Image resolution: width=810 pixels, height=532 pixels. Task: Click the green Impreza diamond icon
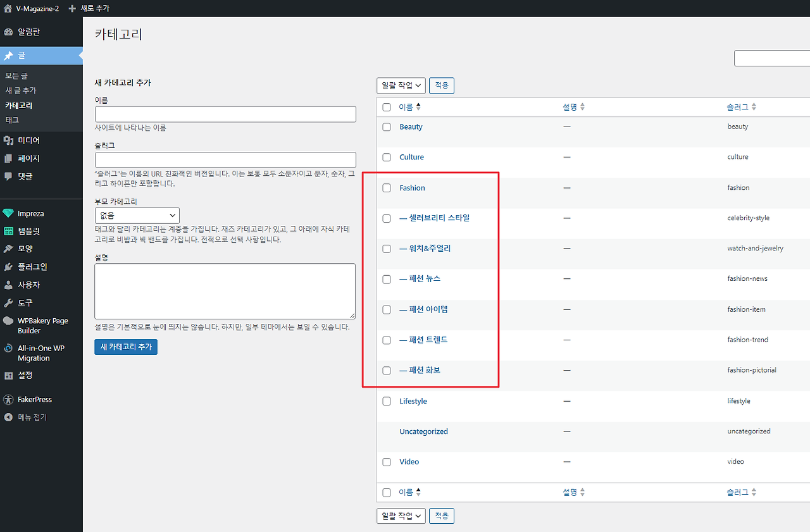pyautogui.click(x=8, y=214)
